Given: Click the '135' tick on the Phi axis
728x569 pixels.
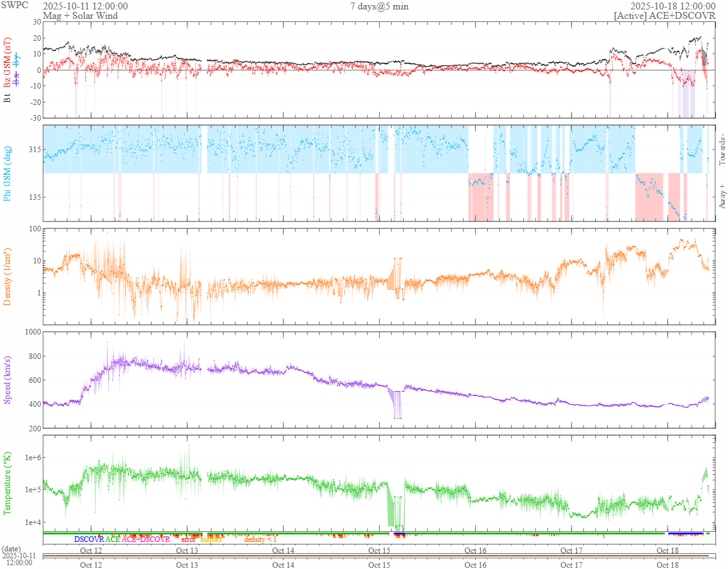Looking at the screenshot, I should pos(35,197).
